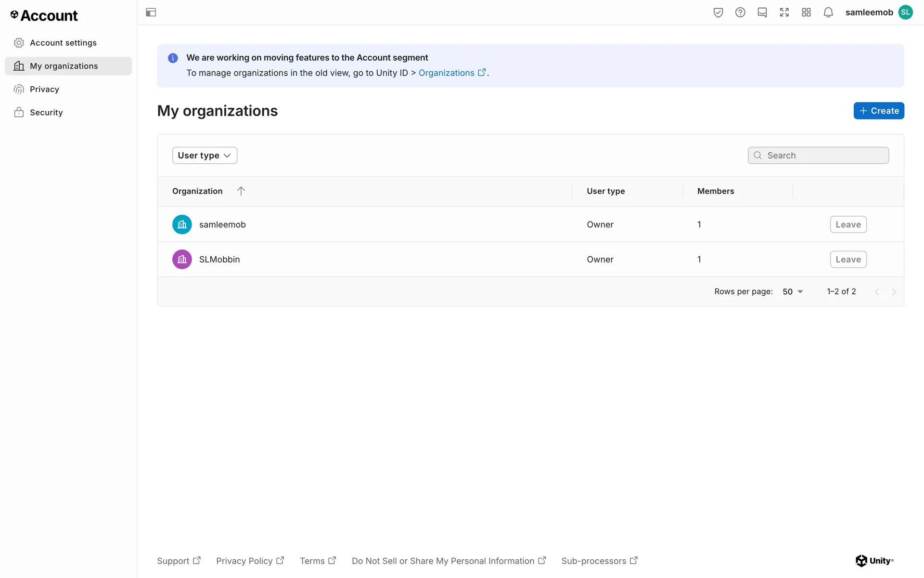
Task: Leave the SLMobbin organization
Action: (848, 260)
